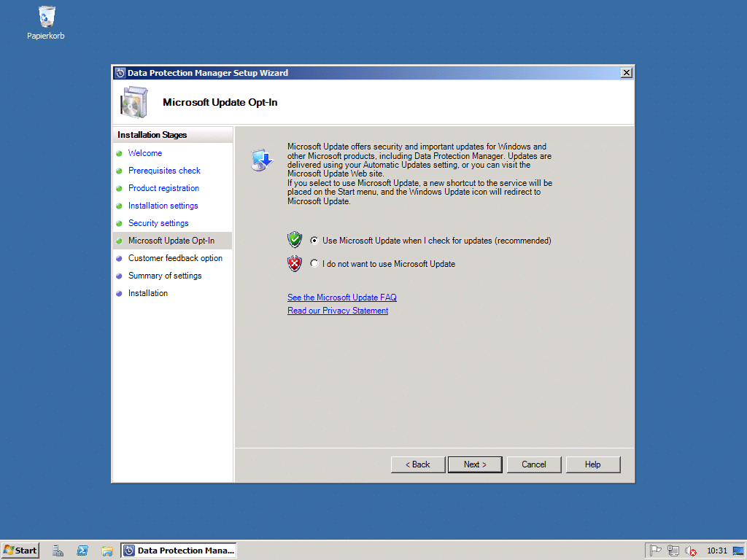Click the green bullet beside Product registration
The width and height of the screenshot is (747, 560).
pyautogui.click(x=119, y=189)
